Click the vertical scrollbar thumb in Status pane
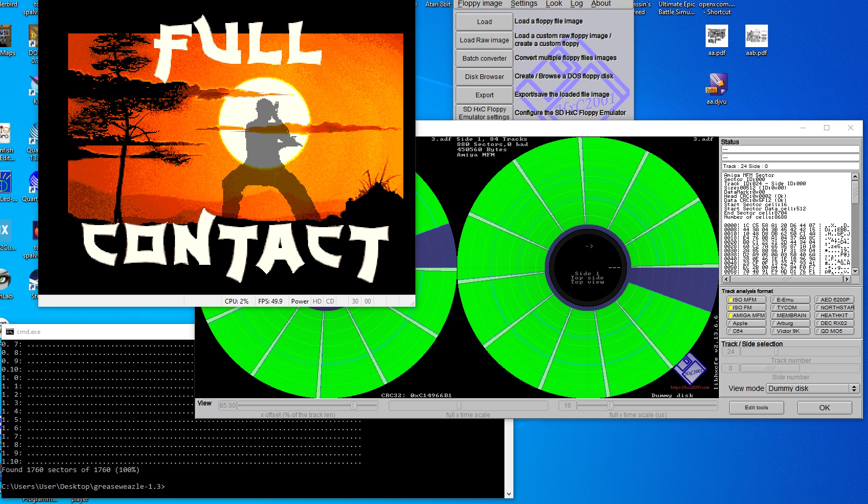The width and height of the screenshot is (868, 504). click(x=855, y=192)
